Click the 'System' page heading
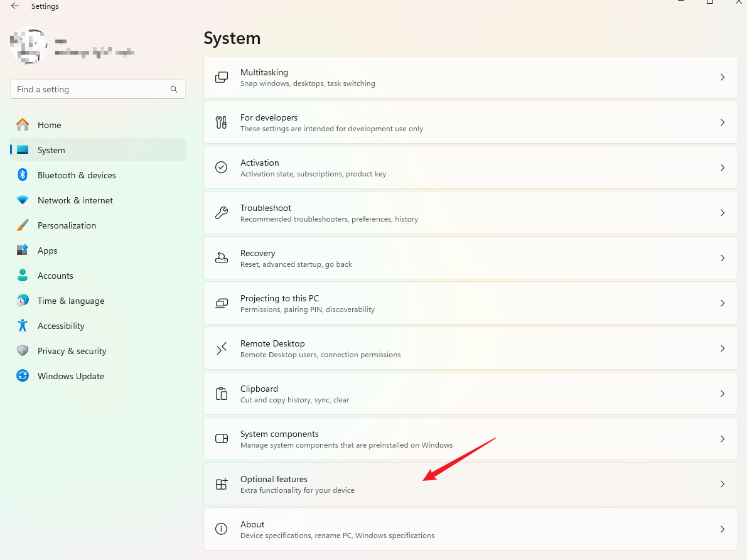This screenshot has height=560, width=747. pos(232,38)
